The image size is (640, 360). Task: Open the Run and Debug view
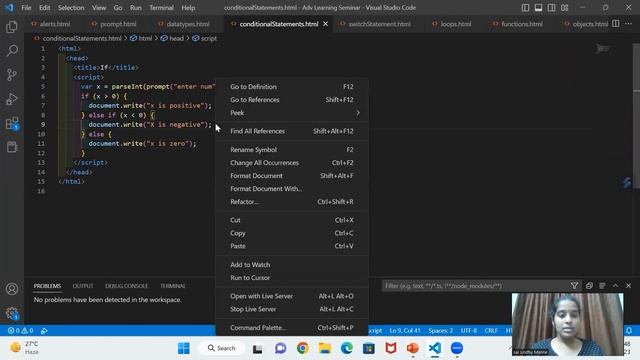[x=12, y=99]
